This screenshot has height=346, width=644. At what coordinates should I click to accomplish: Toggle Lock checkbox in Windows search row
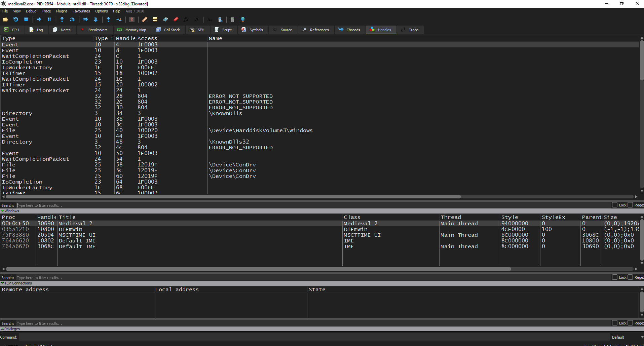tap(615, 277)
